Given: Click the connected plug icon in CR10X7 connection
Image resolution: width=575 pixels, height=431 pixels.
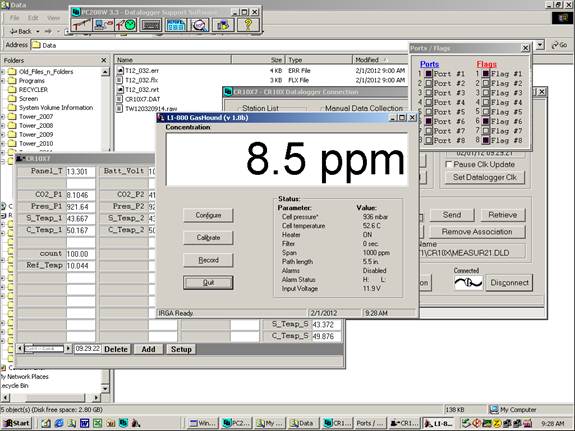Looking at the screenshot, I should (468, 283).
